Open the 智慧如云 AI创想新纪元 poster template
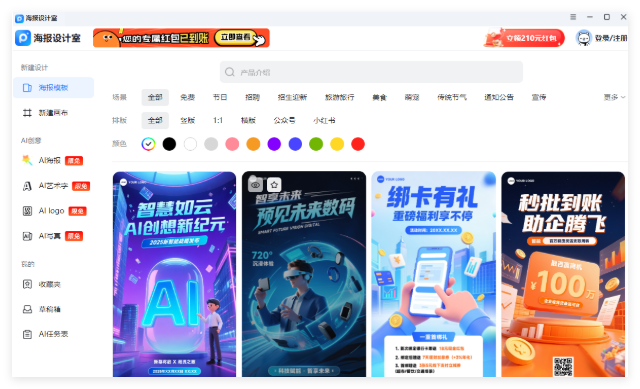640x389 pixels. (x=174, y=274)
